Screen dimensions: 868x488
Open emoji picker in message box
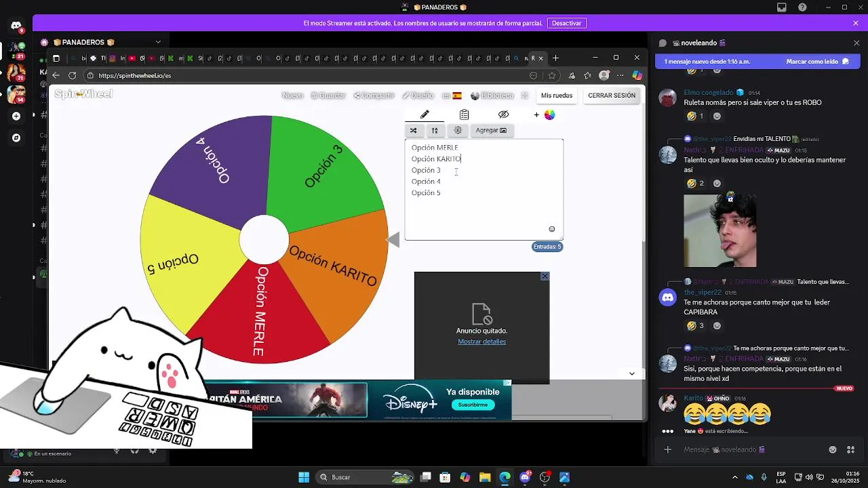click(833, 449)
